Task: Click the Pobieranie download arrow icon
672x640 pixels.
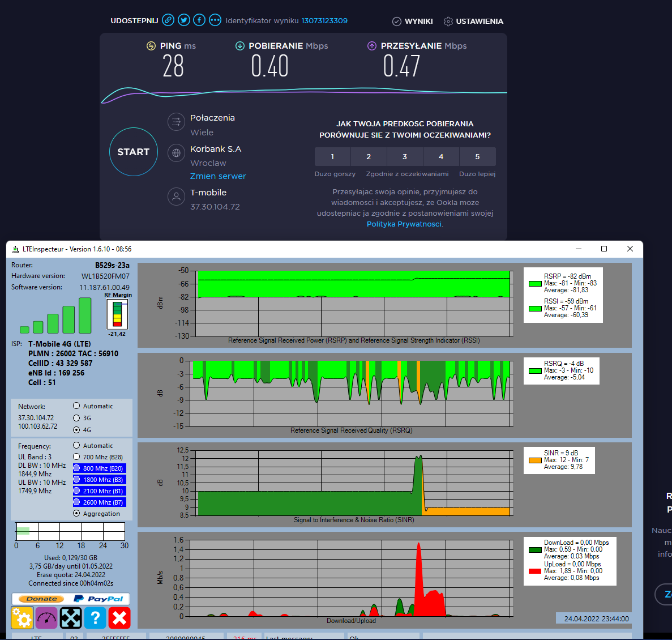Action: (x=240, y=46)
